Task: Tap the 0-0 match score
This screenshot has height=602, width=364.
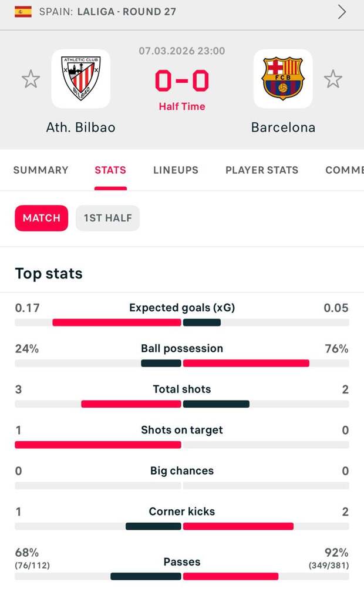Action: [182, 81]
